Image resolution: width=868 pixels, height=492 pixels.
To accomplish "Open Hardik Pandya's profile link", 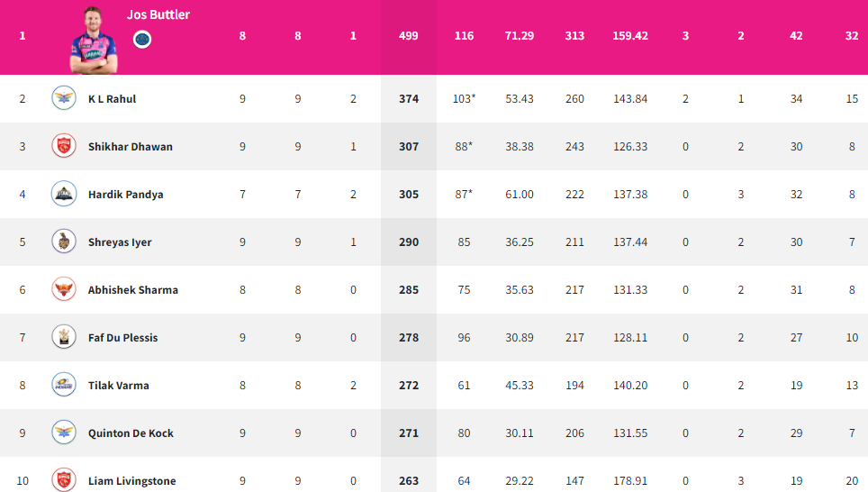I will pyautogui.click(x=126, y=195).
